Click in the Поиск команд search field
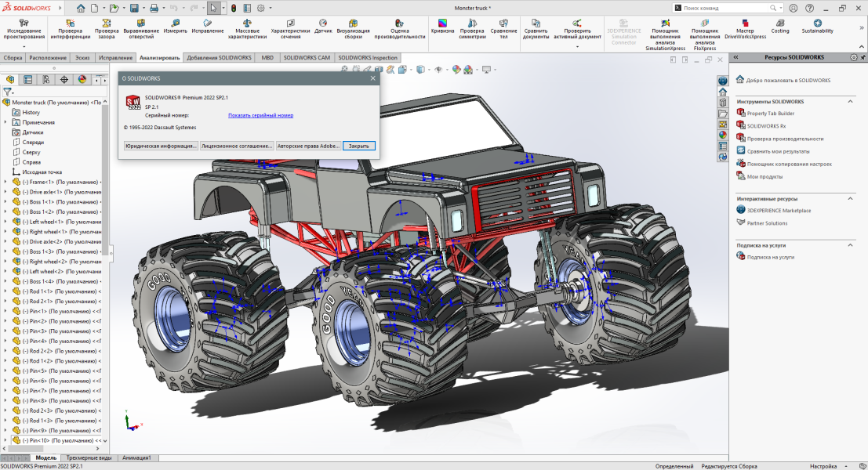868x470 pixels. [725, 9]
